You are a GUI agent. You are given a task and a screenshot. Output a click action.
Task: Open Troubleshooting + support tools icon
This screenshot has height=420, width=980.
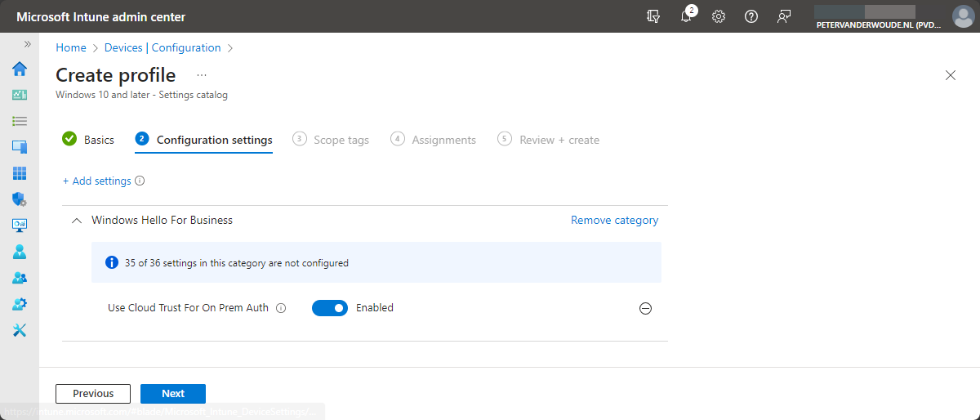(x=20, y=330)
